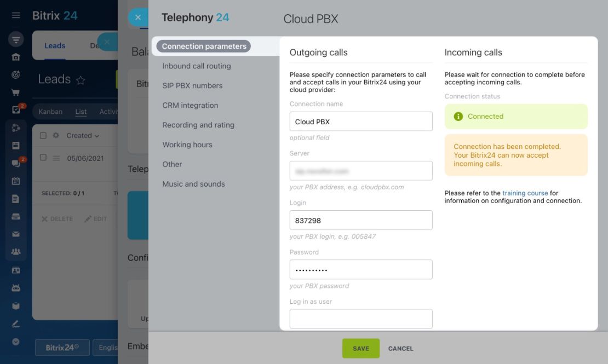Open the CRM funnel icon in left sidebar

click(x=16, y=39)
